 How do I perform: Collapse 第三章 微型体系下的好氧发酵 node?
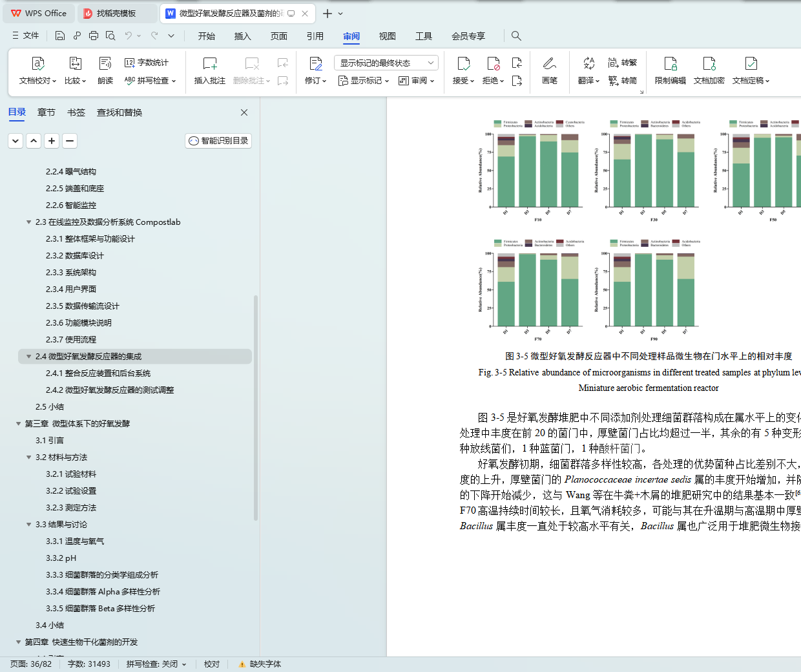(x=18, y=424)
